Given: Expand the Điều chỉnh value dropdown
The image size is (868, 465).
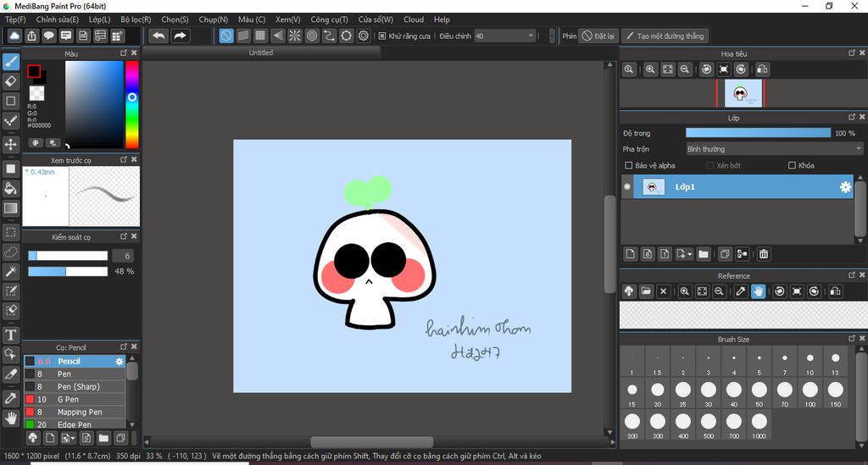Looking at the screenshot, I should coord(531,36).
